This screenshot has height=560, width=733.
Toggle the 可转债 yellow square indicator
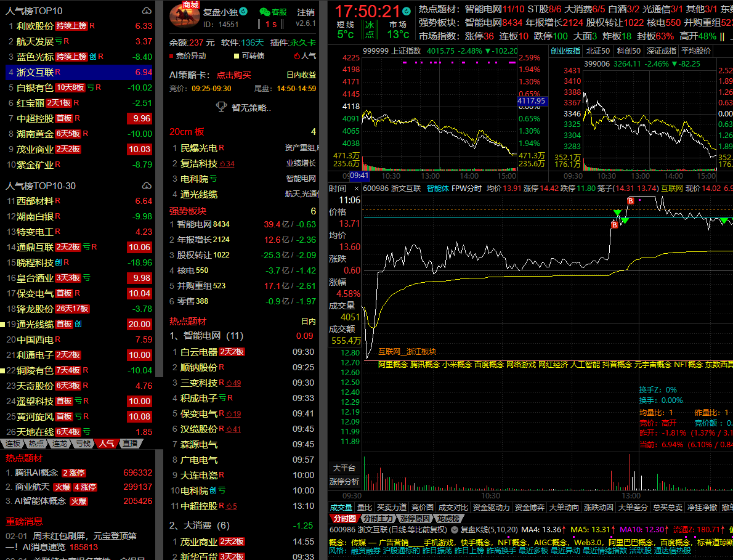(x=236, y=55)
